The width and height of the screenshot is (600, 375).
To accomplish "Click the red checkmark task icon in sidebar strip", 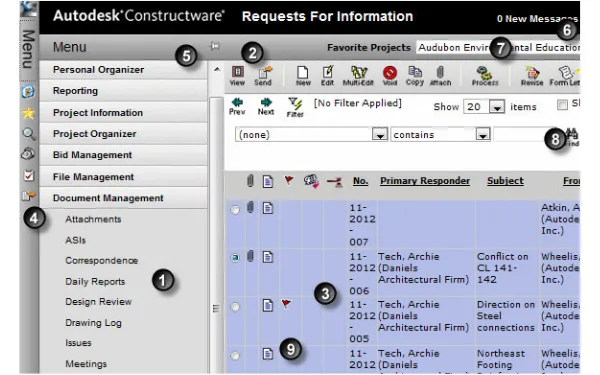I will point(28,175).
